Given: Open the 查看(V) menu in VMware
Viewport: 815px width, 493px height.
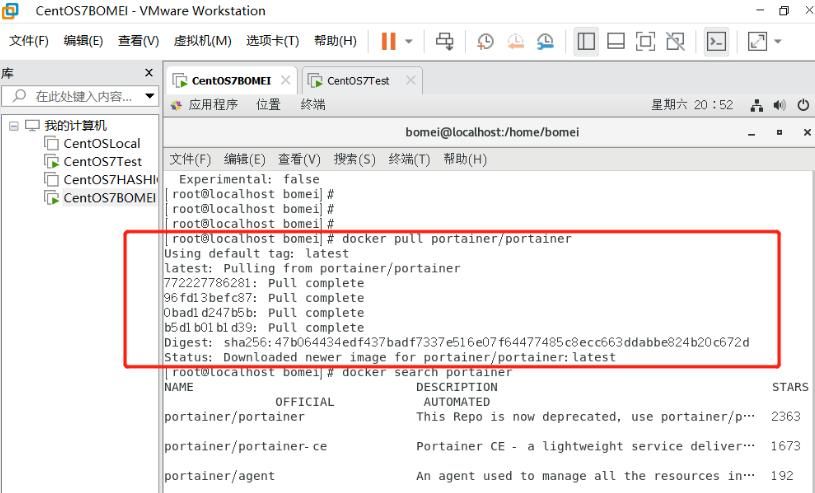Looking at the screenshot, I should (138, 41).
